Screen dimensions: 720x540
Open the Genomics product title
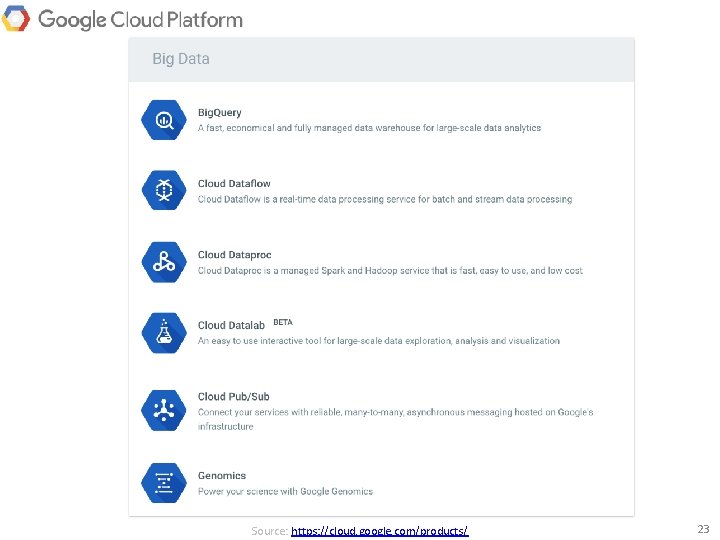(x=222, y=476)
